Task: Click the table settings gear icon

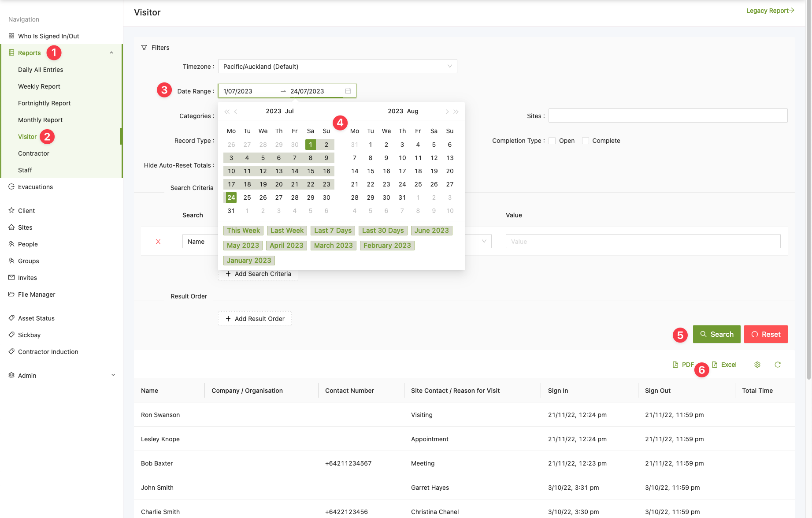Action: [x=757, y=365]
